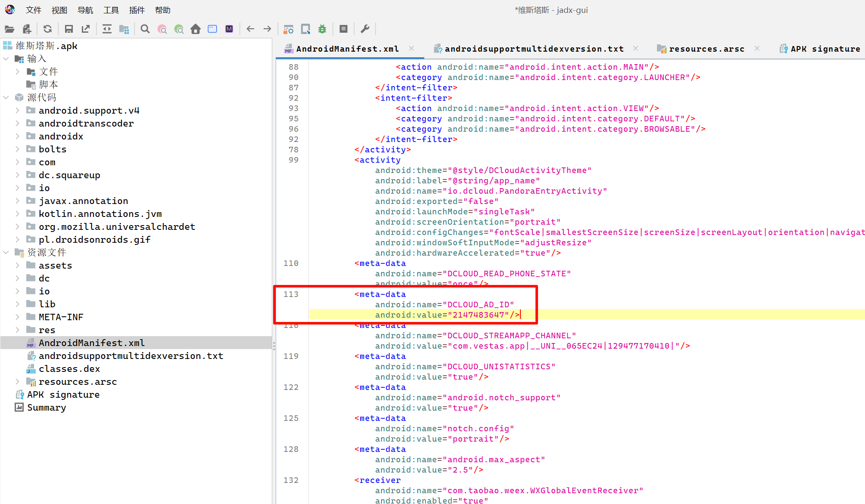
Task: Navigate back with left arrow
Action: 250,29
